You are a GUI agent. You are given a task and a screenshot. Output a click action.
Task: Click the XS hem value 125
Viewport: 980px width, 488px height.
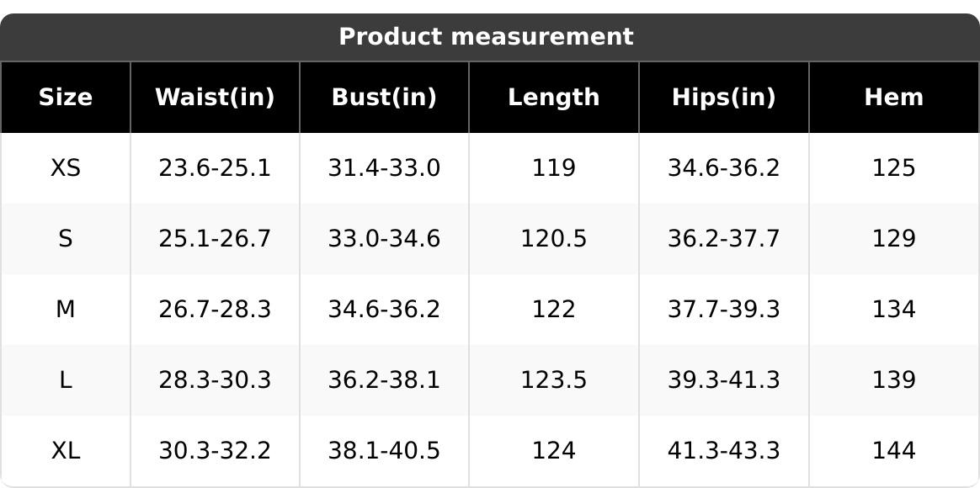[893, 168]
